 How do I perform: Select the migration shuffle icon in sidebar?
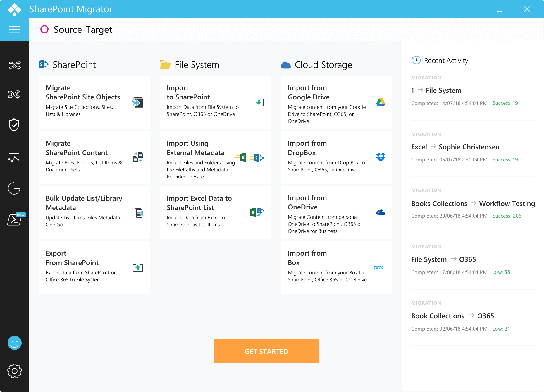point(15,65)
